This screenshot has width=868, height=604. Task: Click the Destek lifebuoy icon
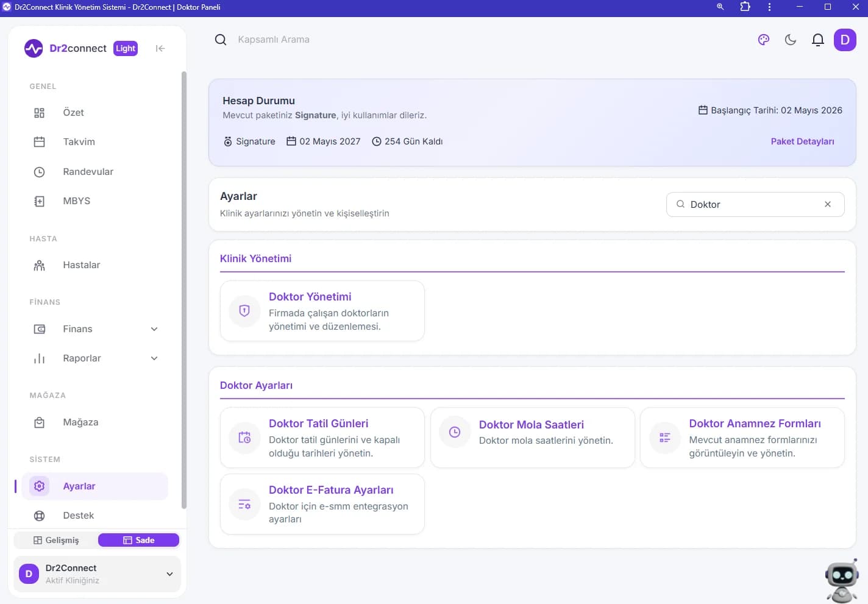click(39, 516)
